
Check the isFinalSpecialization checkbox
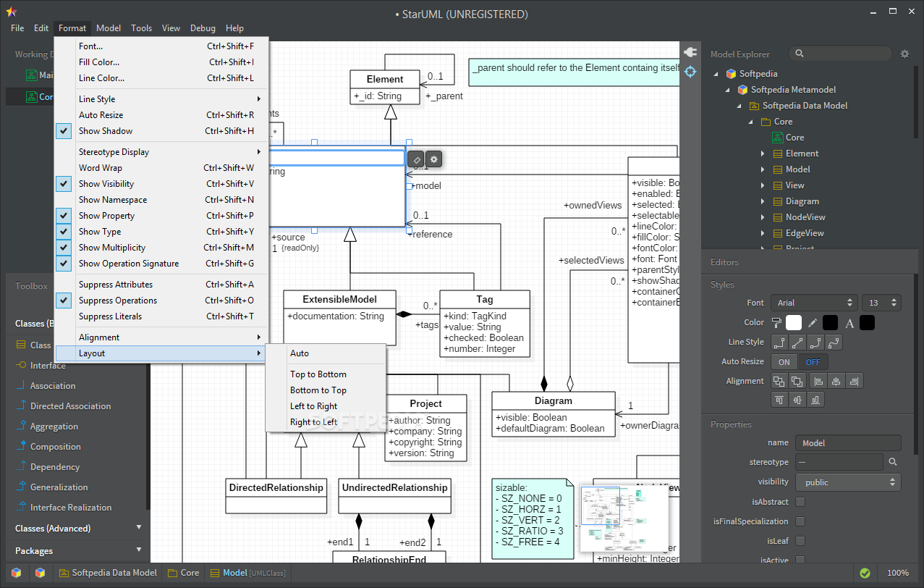(800, 521)
